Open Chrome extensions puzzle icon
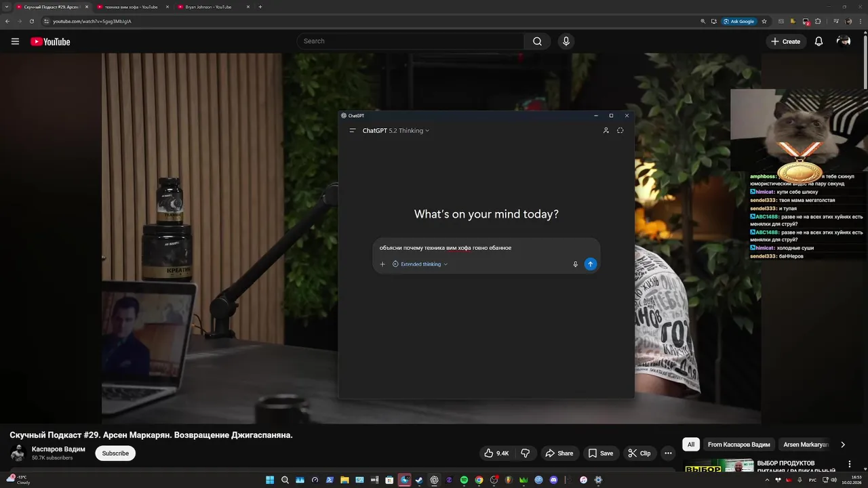 [818, 21]
